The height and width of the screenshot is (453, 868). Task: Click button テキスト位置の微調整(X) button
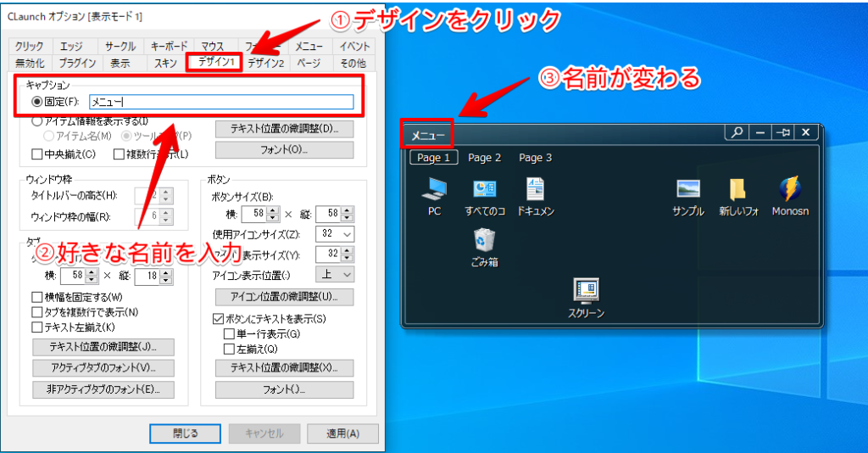[x=285, y=367]
